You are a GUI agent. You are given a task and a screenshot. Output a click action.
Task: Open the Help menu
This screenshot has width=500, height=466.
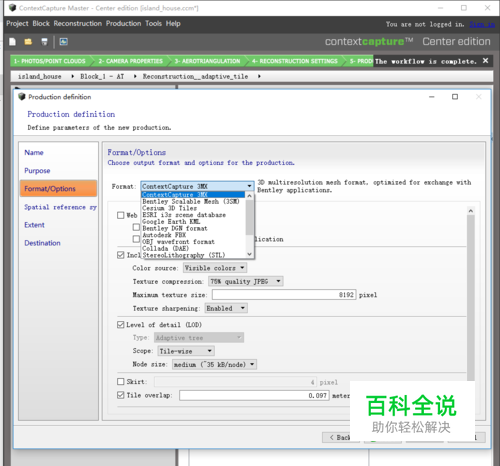[x=173, y=24]
